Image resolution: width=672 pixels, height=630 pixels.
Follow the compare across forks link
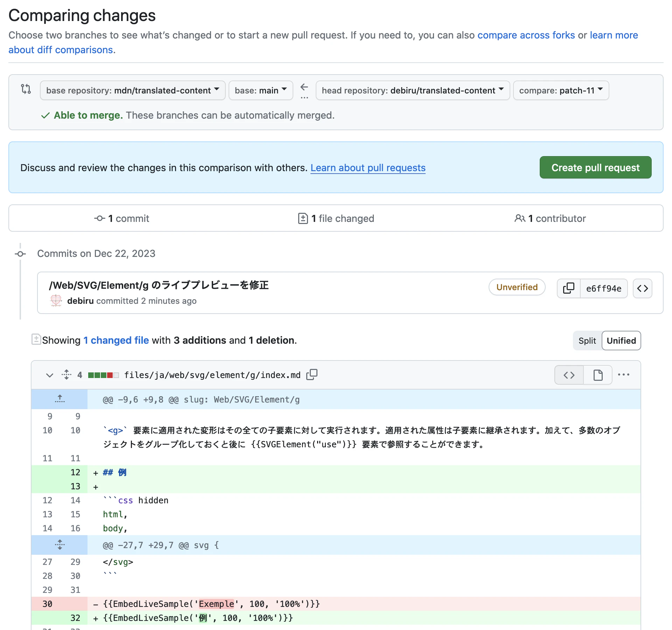tap(526, 35)
